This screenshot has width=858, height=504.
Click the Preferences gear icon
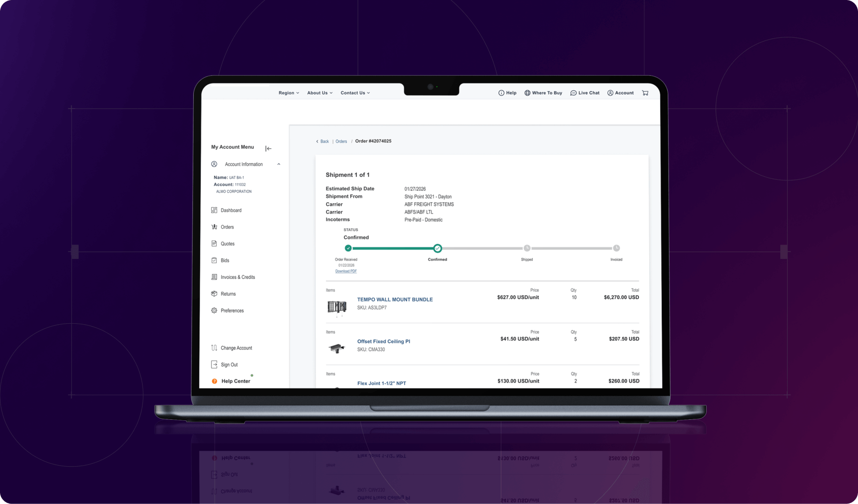pos(214,311)
